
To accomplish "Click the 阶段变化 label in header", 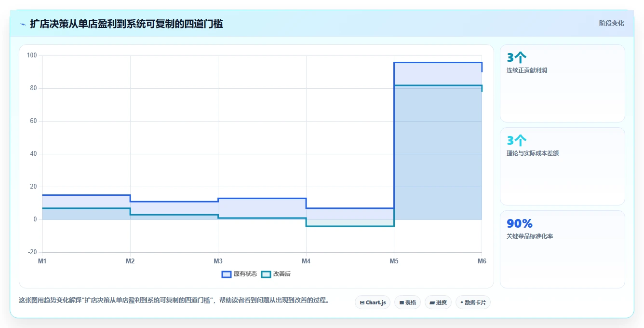I will point(611,23).
